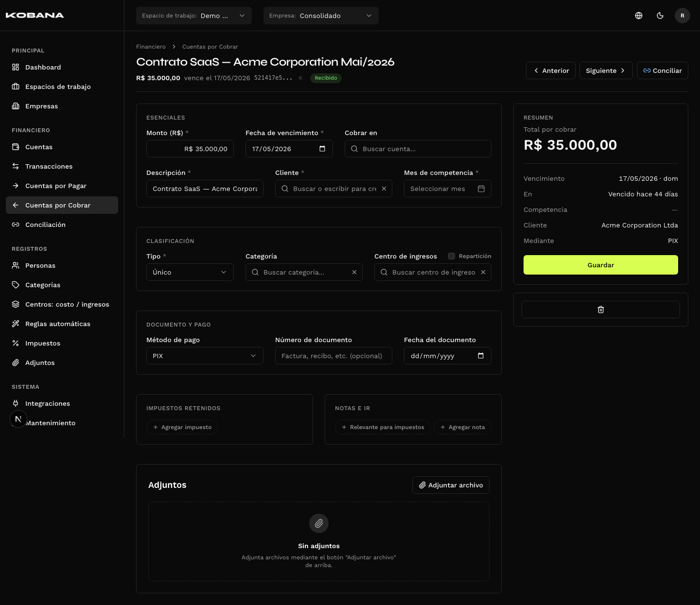Click Centros: costo / ingresos layers icon
This screenshot has height=605, width=700.
16,304
